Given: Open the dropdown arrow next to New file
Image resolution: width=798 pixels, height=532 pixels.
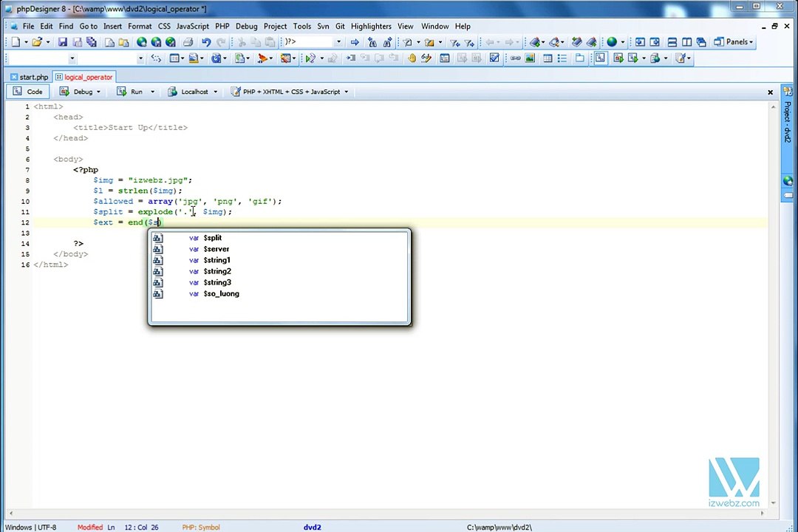Looking at the screenshot, I should [26, 42].
